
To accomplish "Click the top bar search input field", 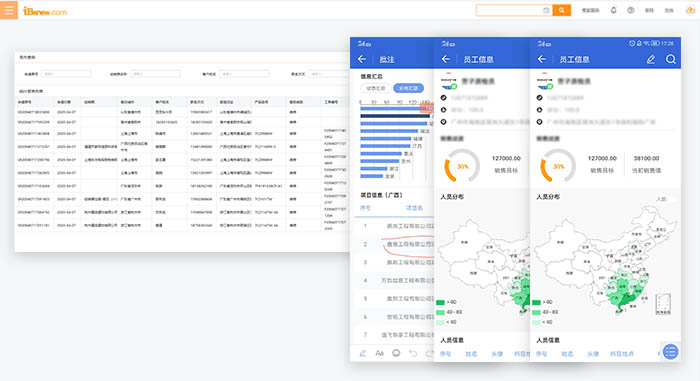I will [x=513, y=10].
